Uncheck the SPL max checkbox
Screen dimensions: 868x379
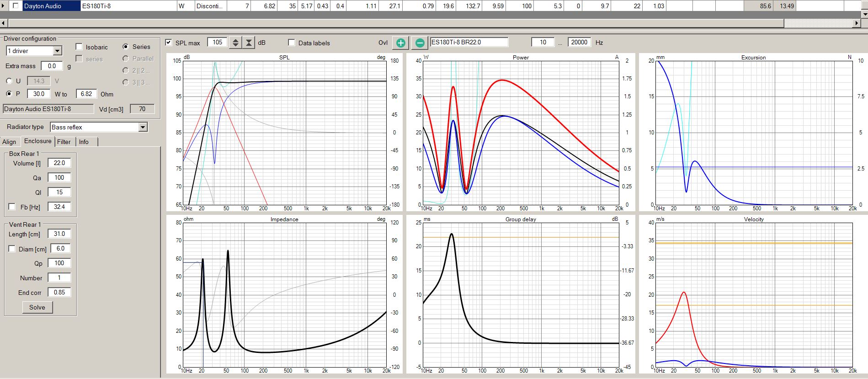[169, 43]
